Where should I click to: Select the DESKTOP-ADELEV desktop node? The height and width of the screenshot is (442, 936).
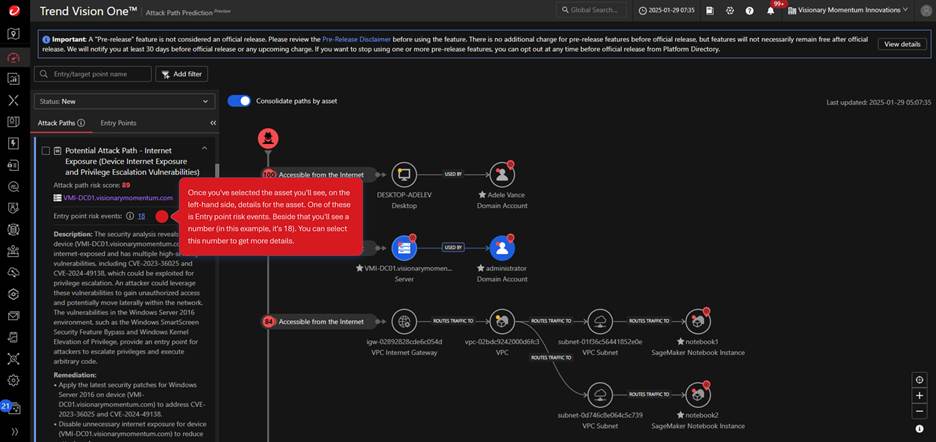[404, 174]
